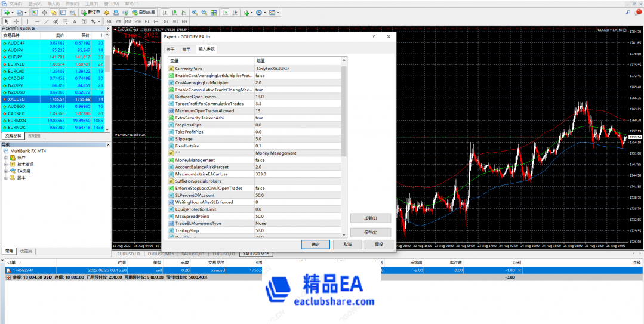The image size is (644, 324).
Task: Select the horizontal line drawing tool
Action: click(37, 21)
